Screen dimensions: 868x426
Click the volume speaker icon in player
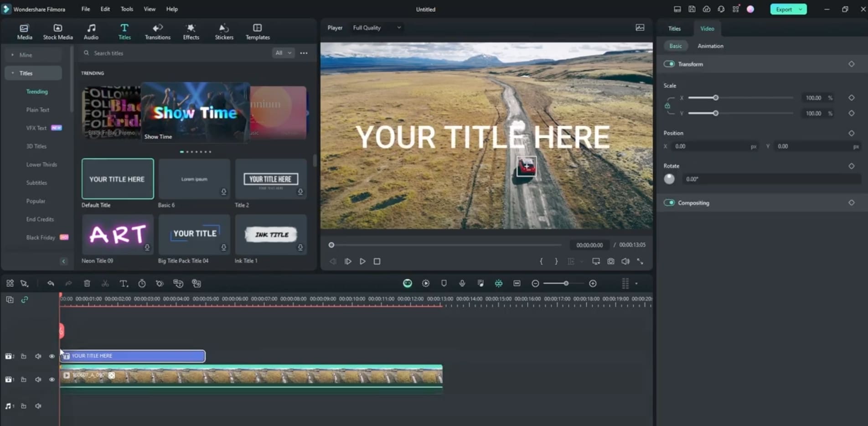click(625, 261)
